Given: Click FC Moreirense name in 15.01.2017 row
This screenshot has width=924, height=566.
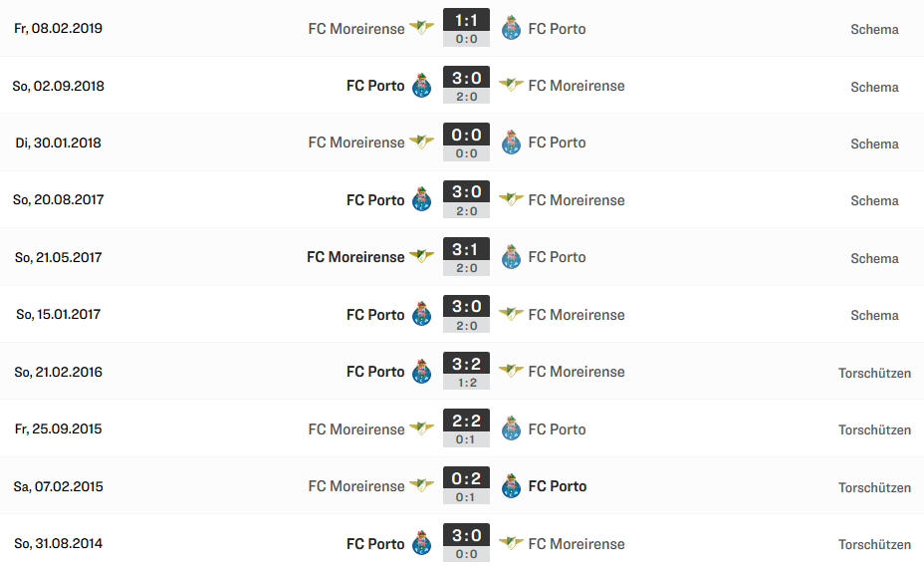Looking at the screenshot, I should [x=577, y=315].
